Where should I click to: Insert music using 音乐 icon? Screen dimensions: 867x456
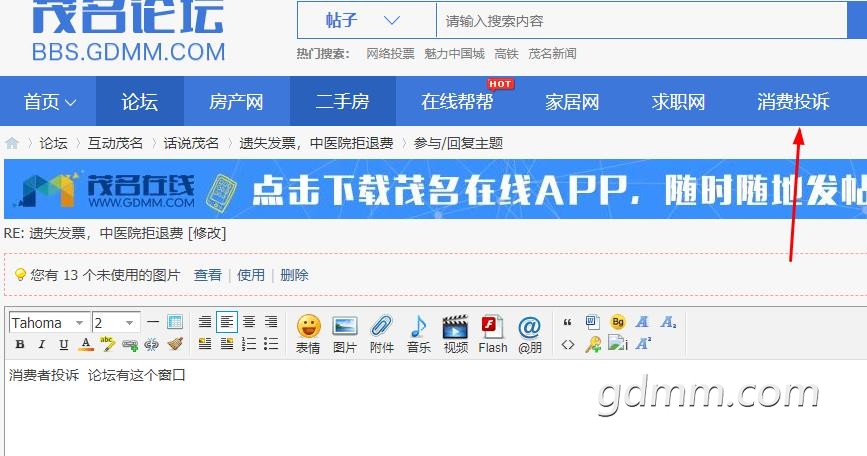418,333
